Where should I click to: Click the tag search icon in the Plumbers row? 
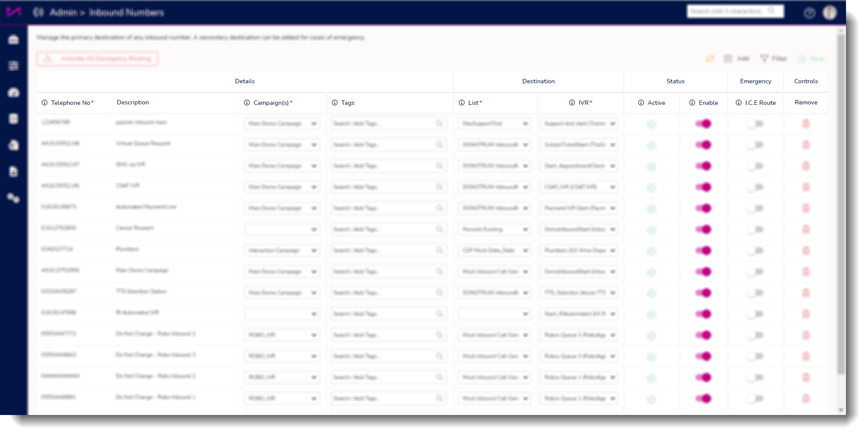(x=439, y=250)
